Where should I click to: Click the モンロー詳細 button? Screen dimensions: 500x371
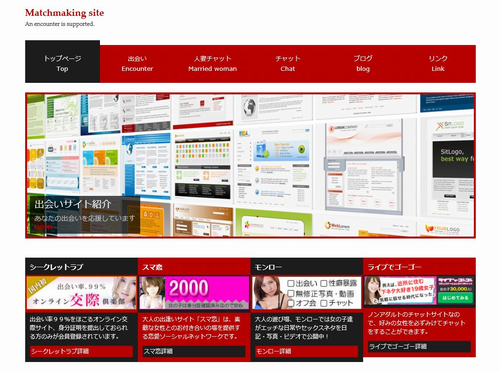[x=307, y=351]
